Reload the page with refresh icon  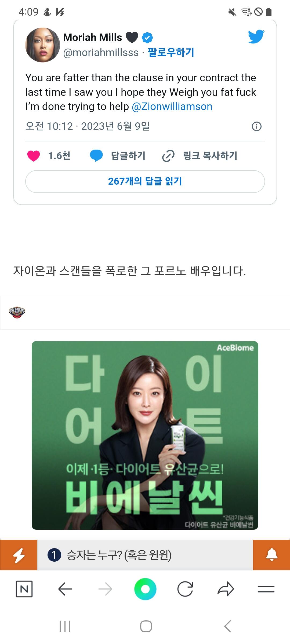coord(185,589)
